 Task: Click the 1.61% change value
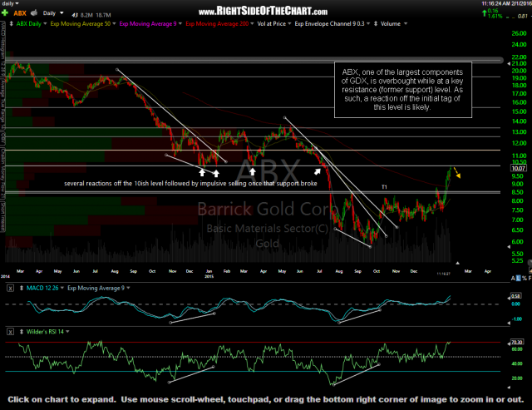pyautogui.click(x=495, y=17)
